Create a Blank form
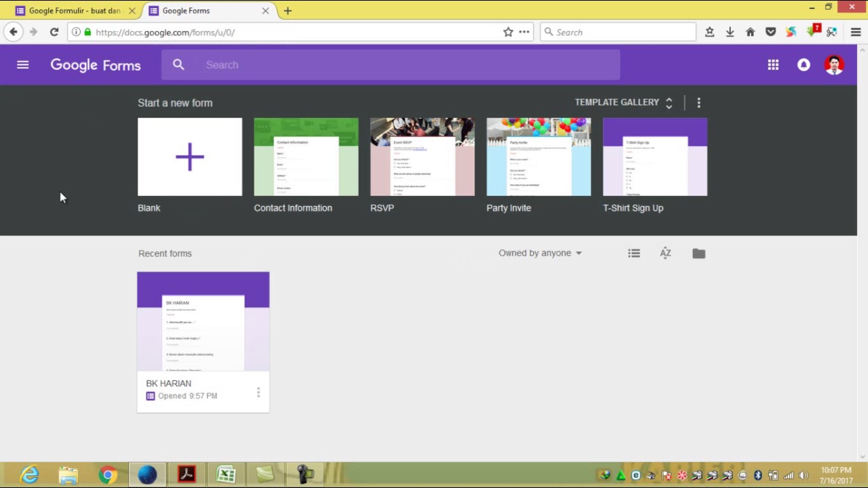 [x=190, y=157]
